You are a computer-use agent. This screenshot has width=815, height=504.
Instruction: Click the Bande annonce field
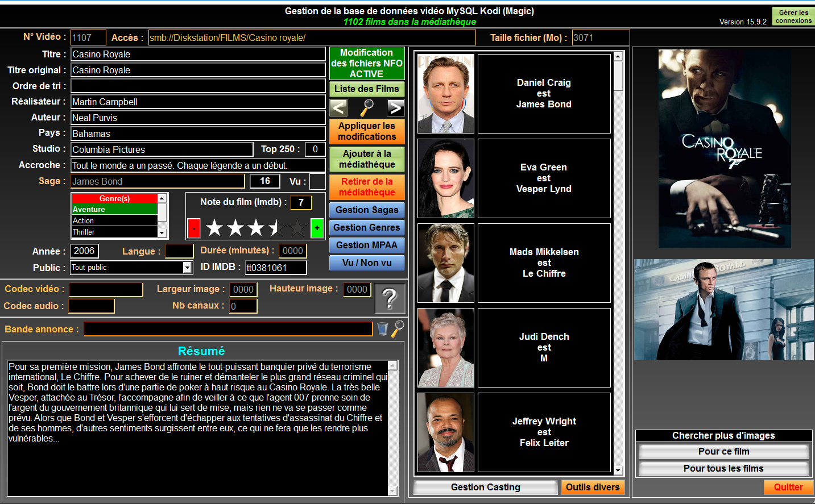[x=228, y=328]
